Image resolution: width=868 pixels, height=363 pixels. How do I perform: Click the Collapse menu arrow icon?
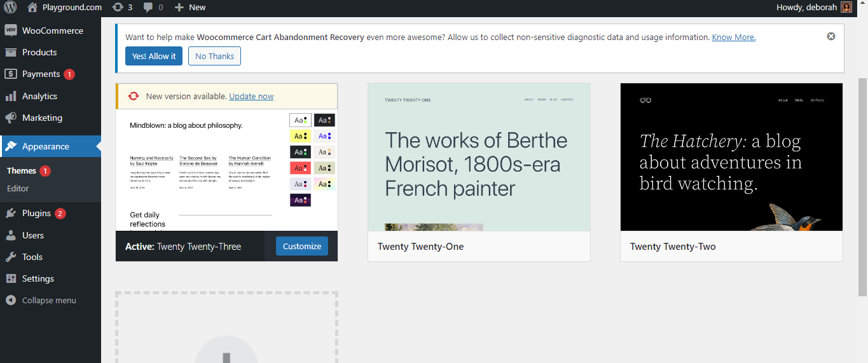(x=11, y=300)
